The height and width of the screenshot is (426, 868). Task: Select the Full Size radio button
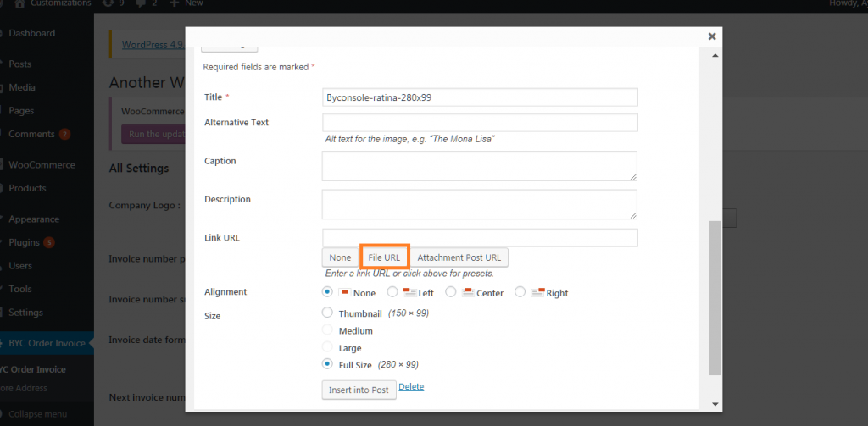click(x=327, y=364)
